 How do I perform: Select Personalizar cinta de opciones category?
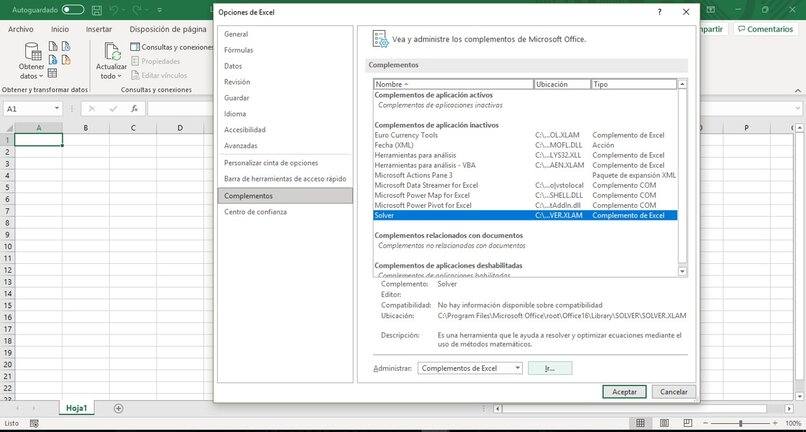(x=285, y=163)
